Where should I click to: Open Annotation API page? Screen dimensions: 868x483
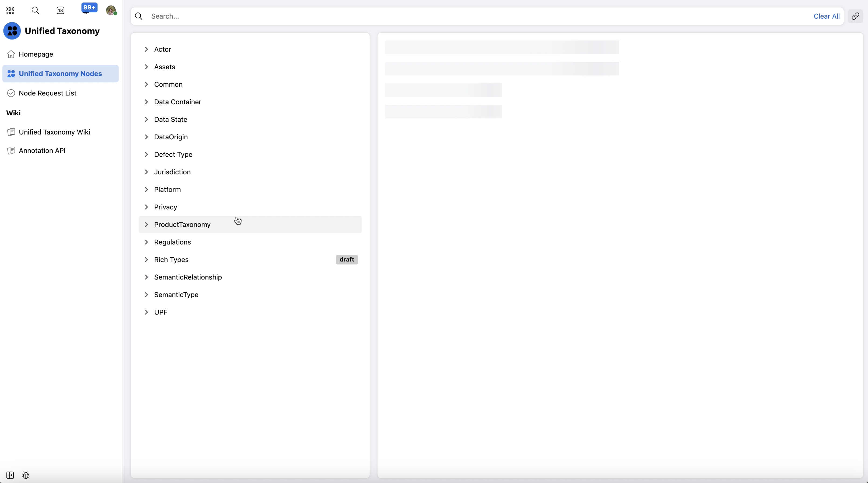[61, 151]
